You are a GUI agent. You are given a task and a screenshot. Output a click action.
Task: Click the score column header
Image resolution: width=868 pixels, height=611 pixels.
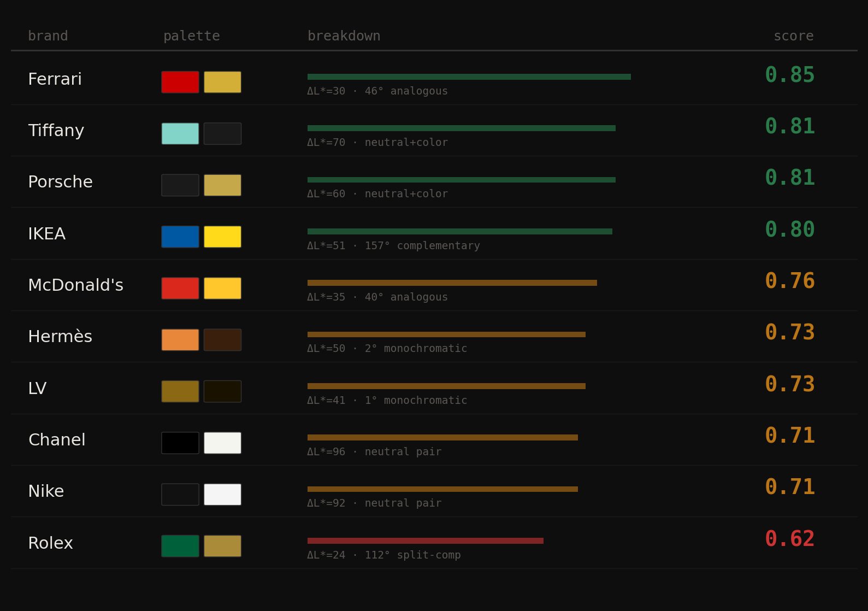pos(794,37)
